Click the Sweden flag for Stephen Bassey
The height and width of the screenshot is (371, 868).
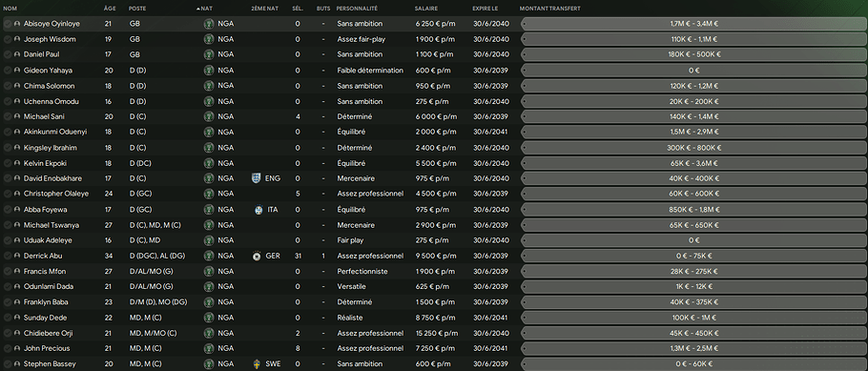(257, 363)
